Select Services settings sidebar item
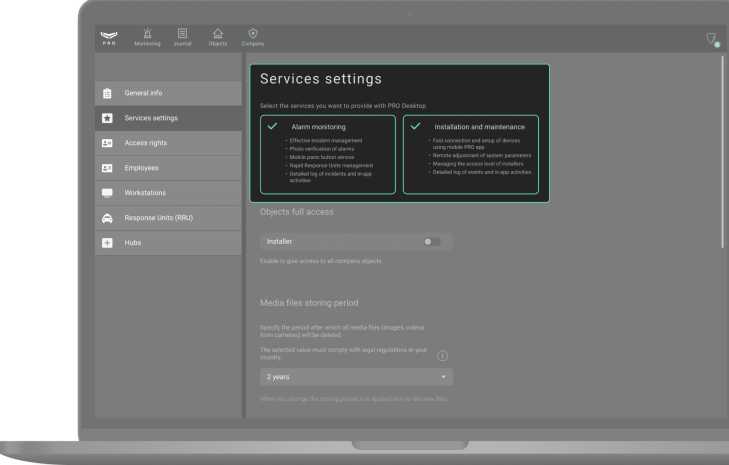Screen dimensions: 729x465 151,118
